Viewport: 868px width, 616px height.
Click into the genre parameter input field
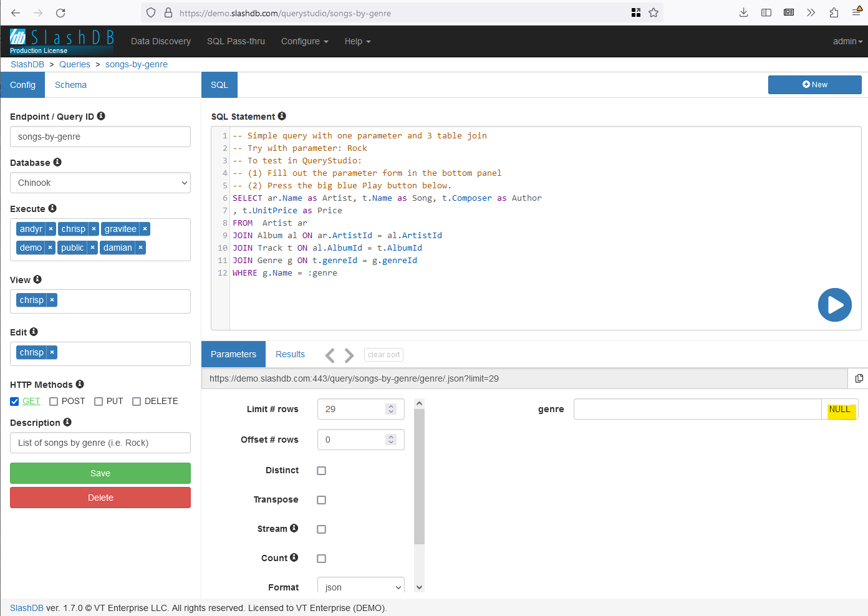pos(697,409)
